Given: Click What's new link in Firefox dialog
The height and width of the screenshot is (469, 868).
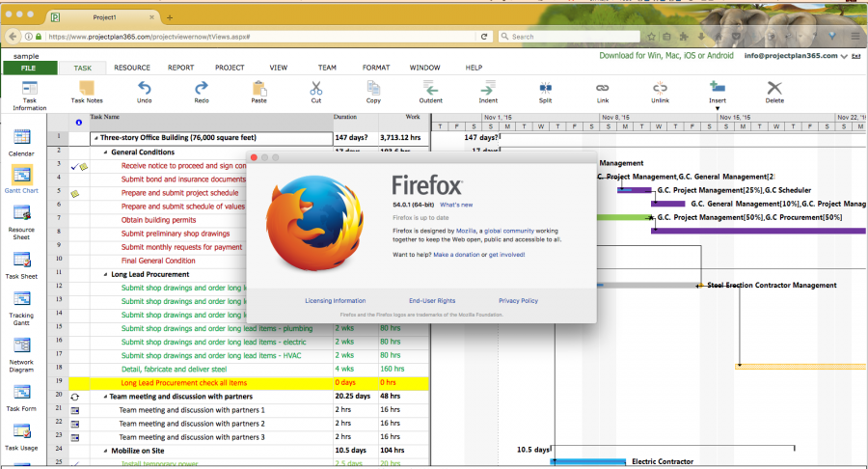Looking at the screenshot, I should [x=456, y=205].
